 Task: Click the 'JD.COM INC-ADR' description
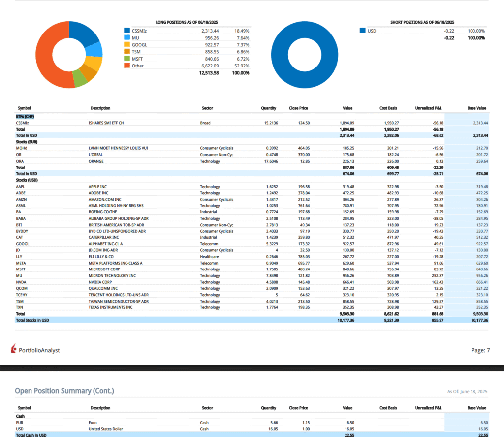coord(103,250)
